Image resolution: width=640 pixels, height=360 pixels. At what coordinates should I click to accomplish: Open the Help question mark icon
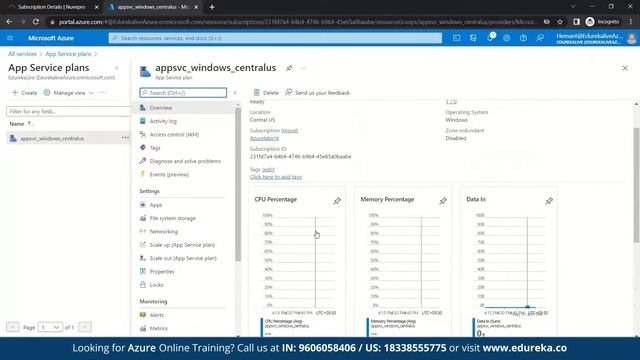(x=523, y=38)
